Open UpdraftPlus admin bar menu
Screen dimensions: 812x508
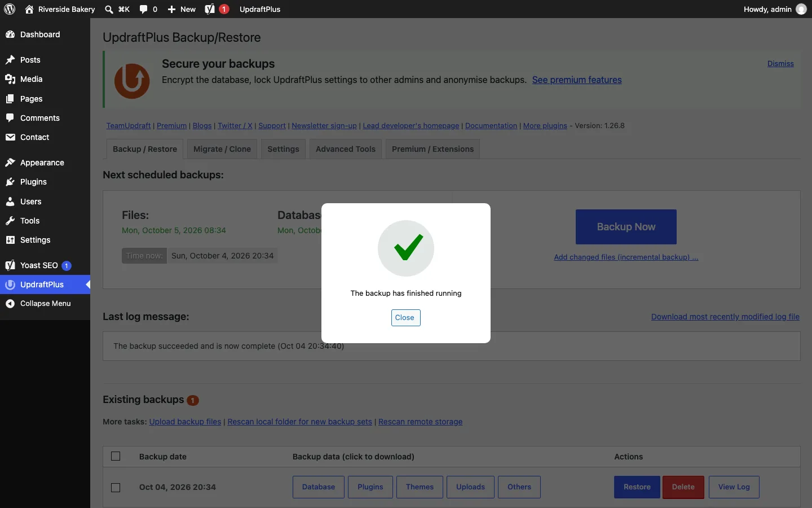260,9
